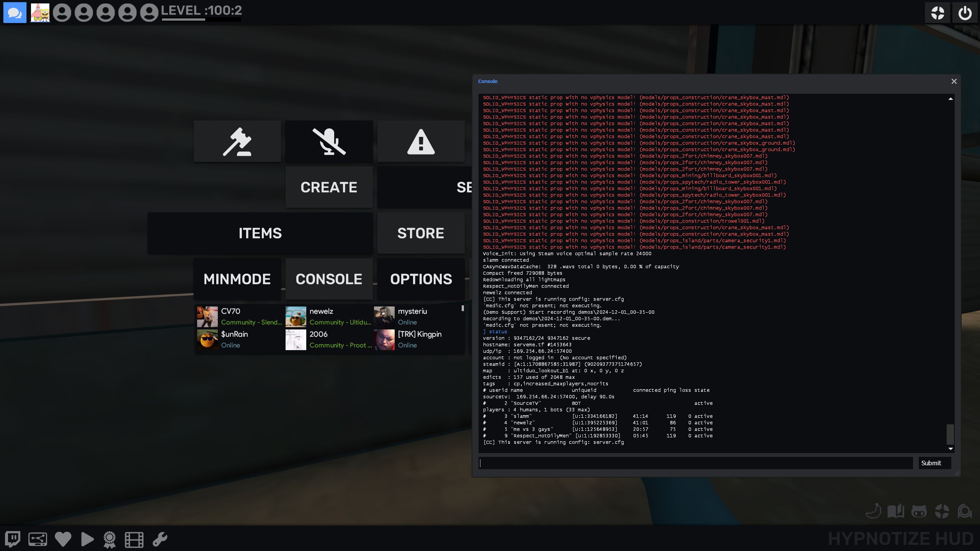Open the wrench tools icon
This screenshot has height=551, width=980.
coord(160,539)
